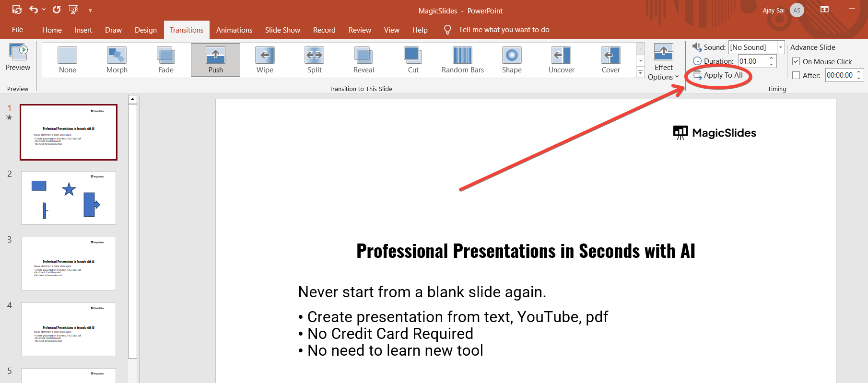868x383 pixels.
Task: Select slide 4 thumbnail
Action: (69, 329)
